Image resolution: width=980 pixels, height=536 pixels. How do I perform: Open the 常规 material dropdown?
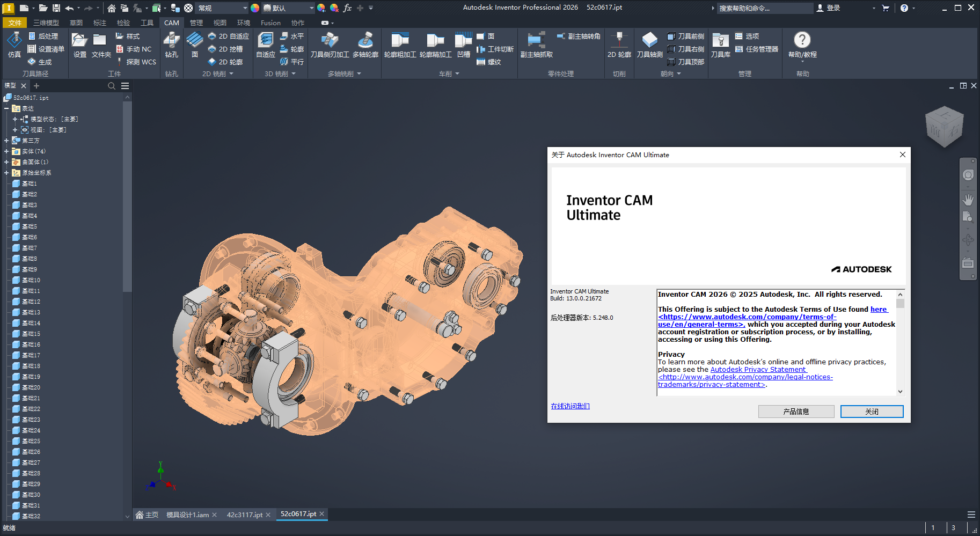[222, 8]
